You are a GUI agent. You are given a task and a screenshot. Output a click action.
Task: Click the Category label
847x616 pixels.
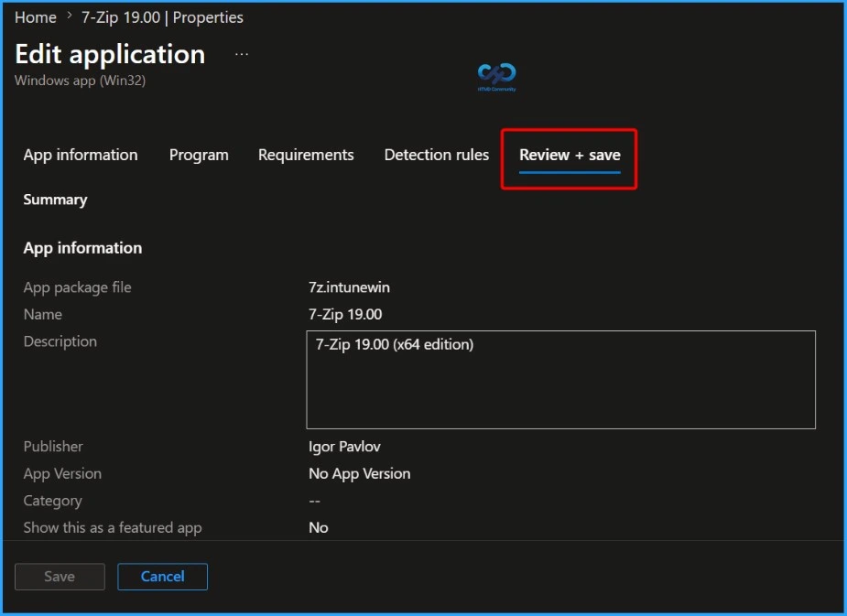pos(52,501)
